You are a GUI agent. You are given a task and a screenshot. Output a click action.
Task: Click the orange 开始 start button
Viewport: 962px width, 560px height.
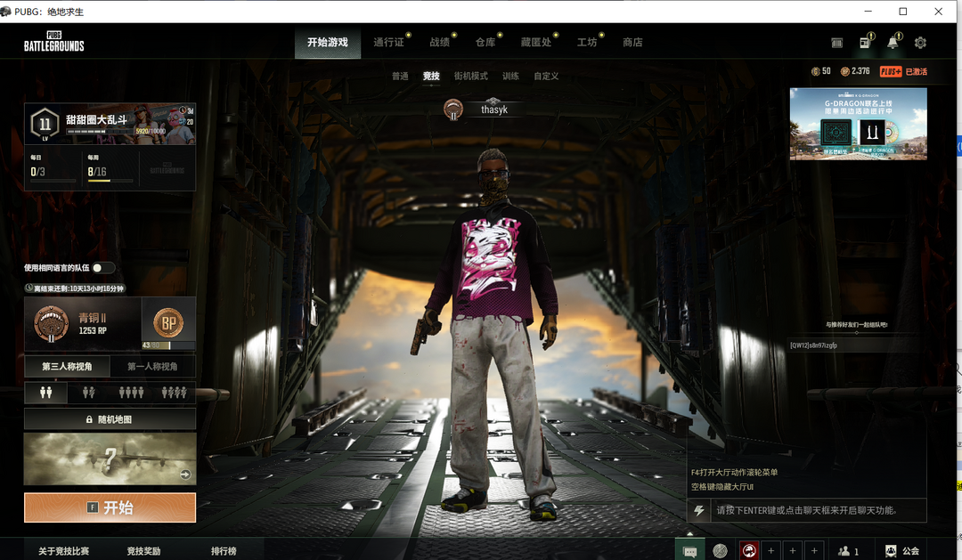click(x=110, y=507)
